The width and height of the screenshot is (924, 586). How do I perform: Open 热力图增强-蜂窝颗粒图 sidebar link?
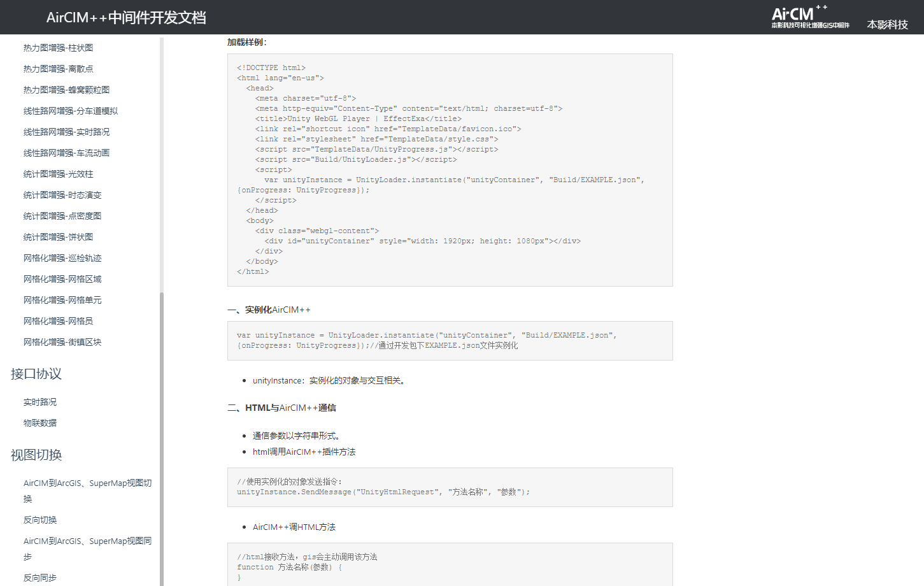coord(66,90)
